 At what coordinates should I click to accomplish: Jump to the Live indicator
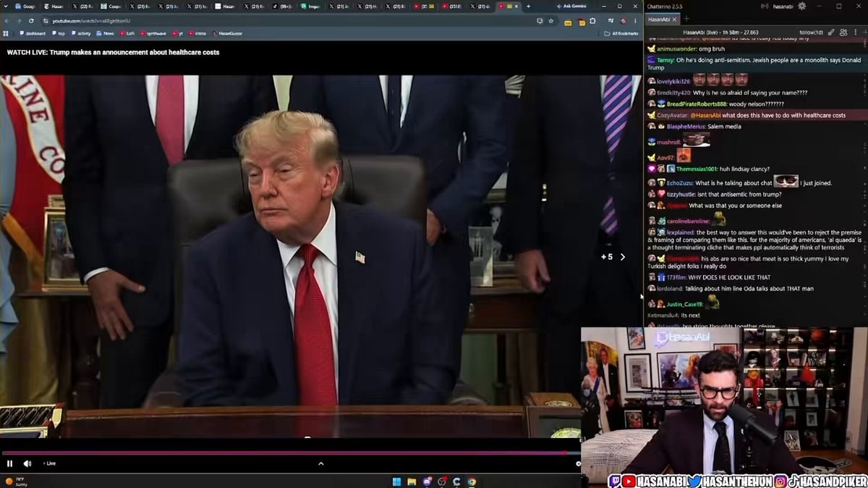49,463
